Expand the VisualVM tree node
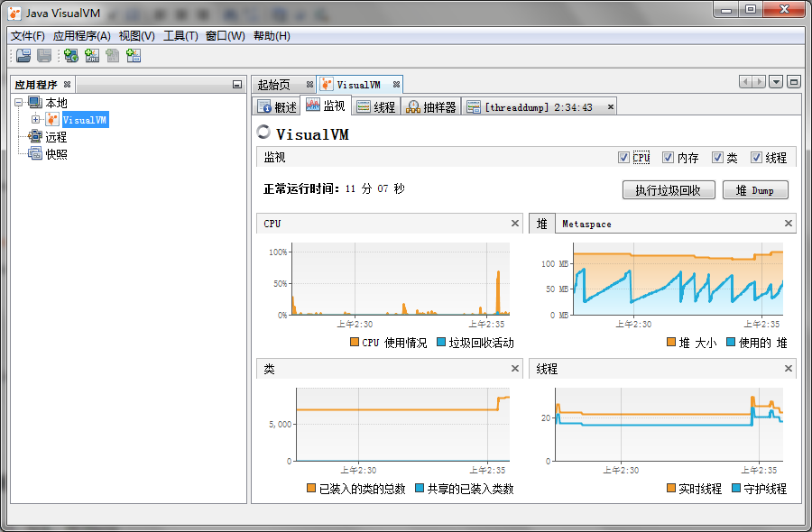 pyautogui.click(x=36, y=120)
